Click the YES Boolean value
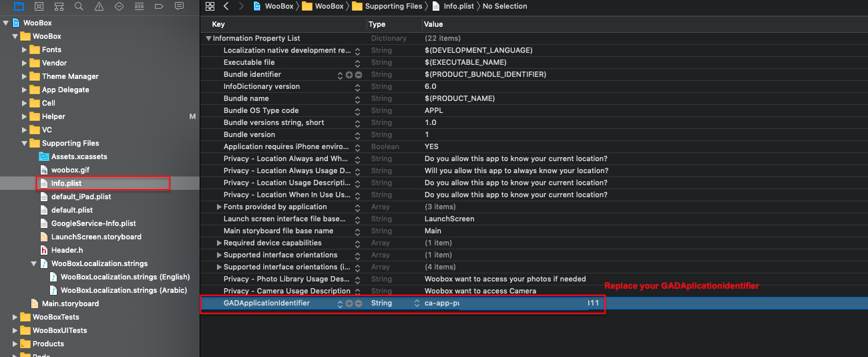868x357 pixels. click(x=431, y=147)
